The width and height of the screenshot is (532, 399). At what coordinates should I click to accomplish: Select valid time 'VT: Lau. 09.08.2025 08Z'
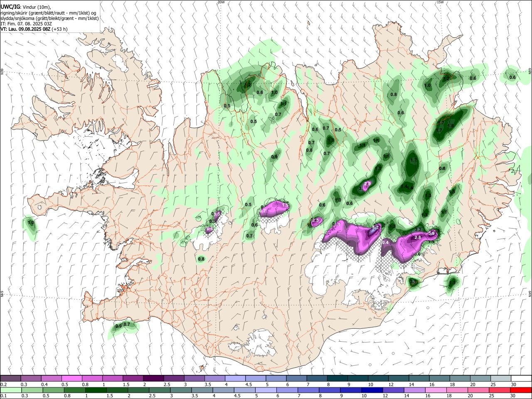[x=25, y=29]
